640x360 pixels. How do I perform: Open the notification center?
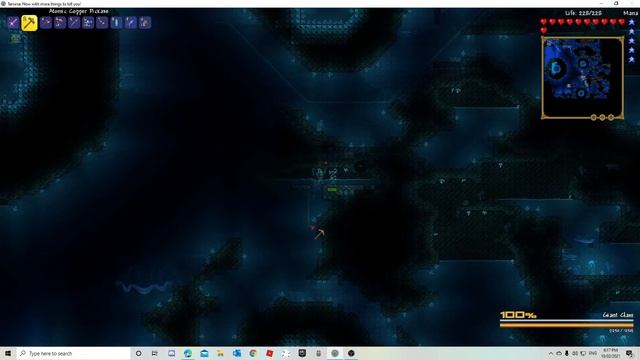629,353
